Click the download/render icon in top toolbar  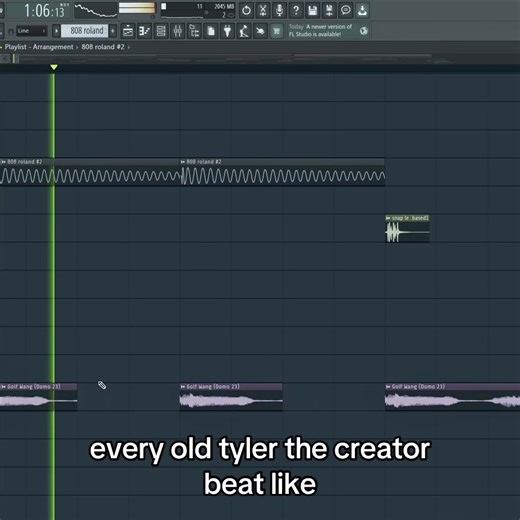[x=362, y=11]
